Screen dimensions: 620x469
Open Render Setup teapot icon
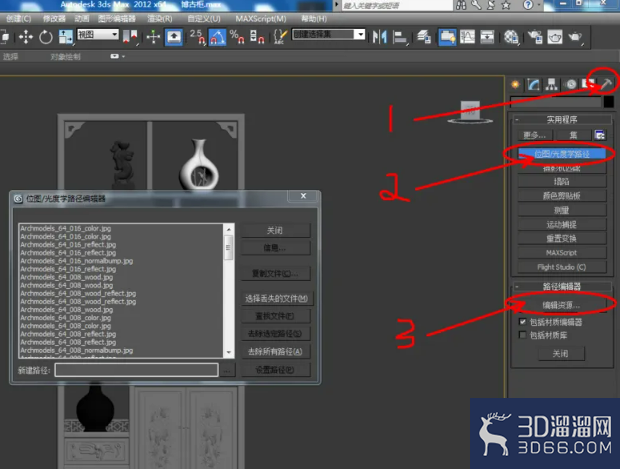[x=535, y=37]
